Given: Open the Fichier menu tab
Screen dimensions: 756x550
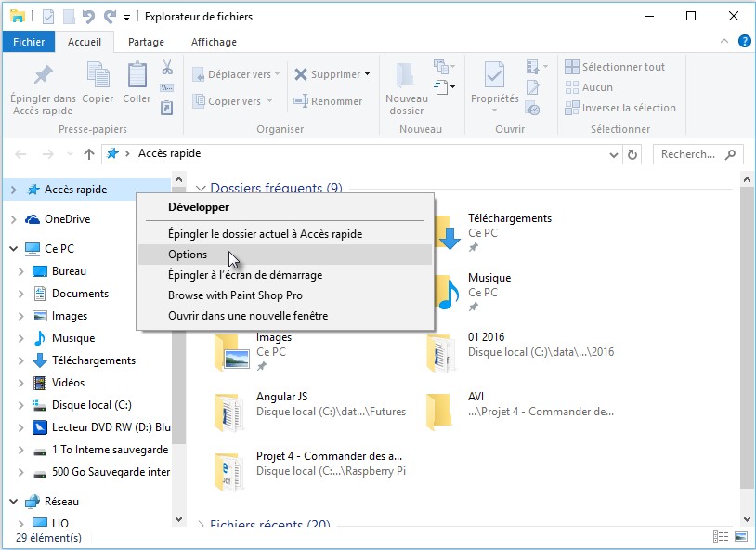Looking at the screenshot, I should tap(29, 42).
